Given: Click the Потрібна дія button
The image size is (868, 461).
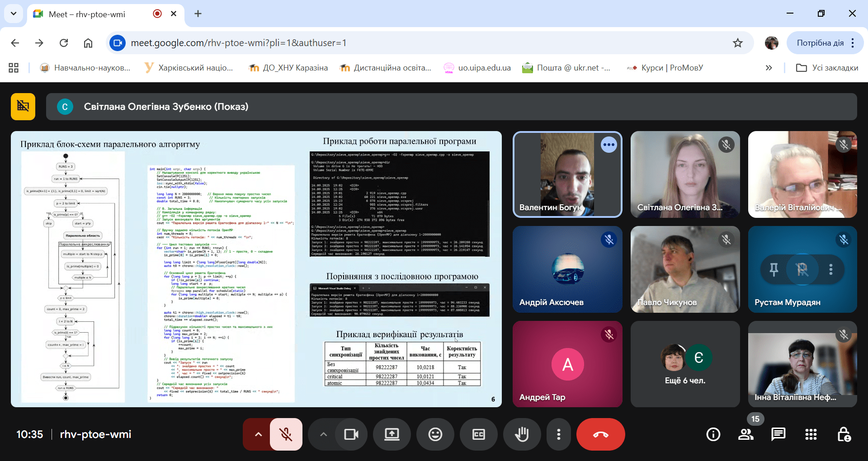Looking at the screenshot, I should (x=820, y=43).
